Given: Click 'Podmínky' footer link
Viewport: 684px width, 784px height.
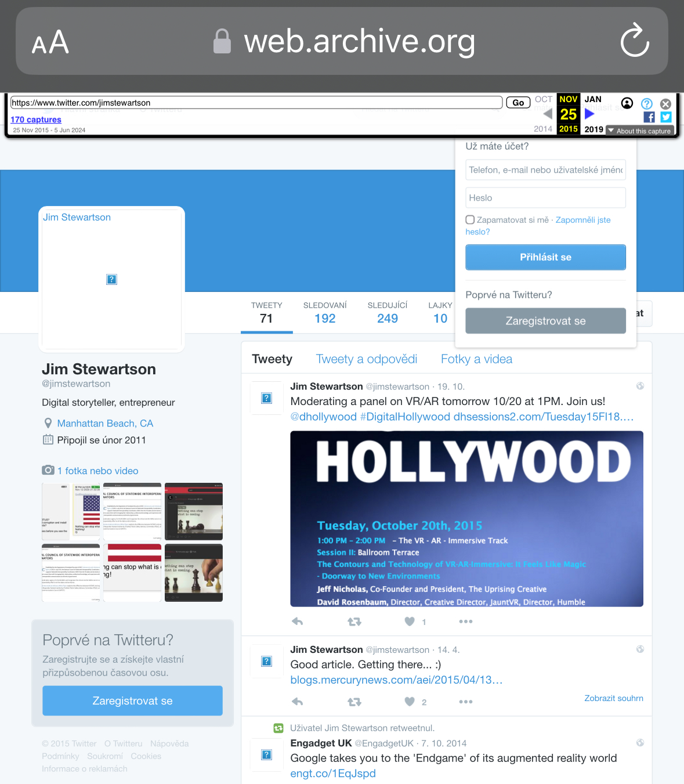Looking at the screenshot, I should [x=60, y=756].
